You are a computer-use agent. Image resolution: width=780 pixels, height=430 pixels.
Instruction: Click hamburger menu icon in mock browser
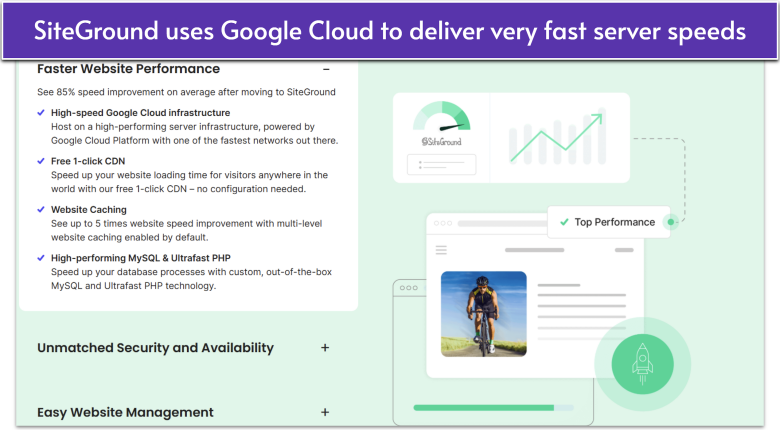(x=441, y=250)
